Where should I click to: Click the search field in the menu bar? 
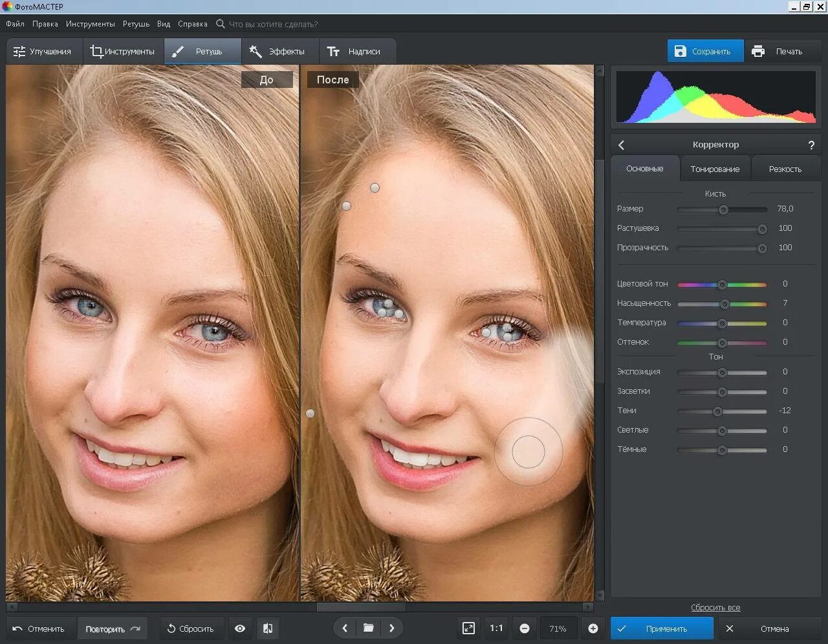tap(273, 24)
